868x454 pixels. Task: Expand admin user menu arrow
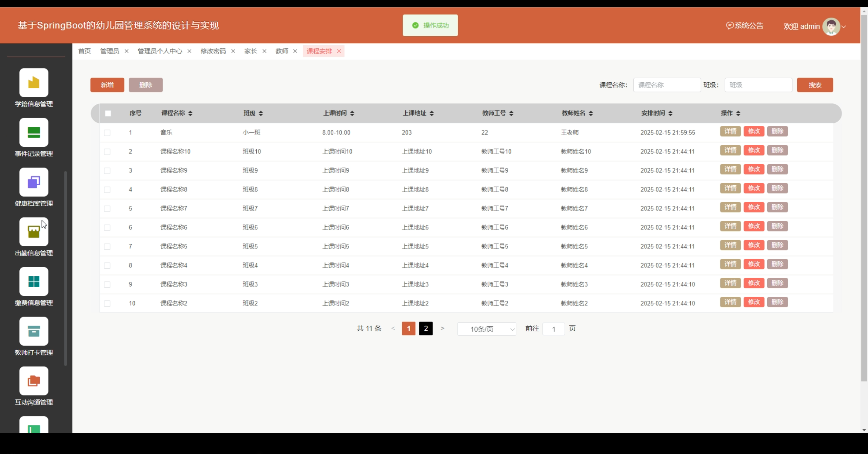(x=844, y=27)
